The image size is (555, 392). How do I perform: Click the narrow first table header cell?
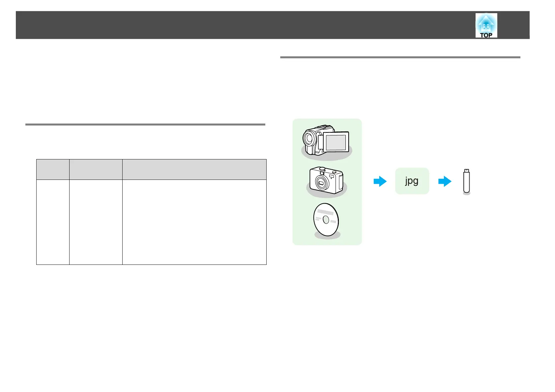53,169
